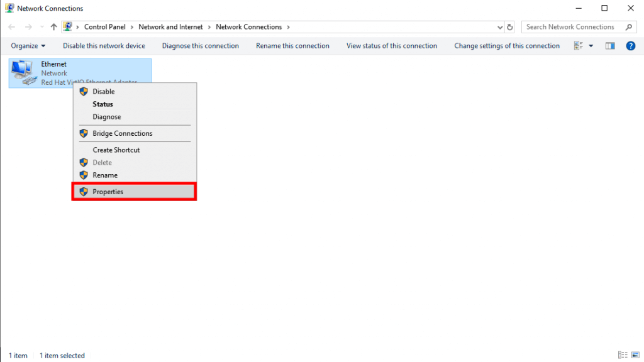Open Help via the blue question mark icon

click(x=631, y=45)
